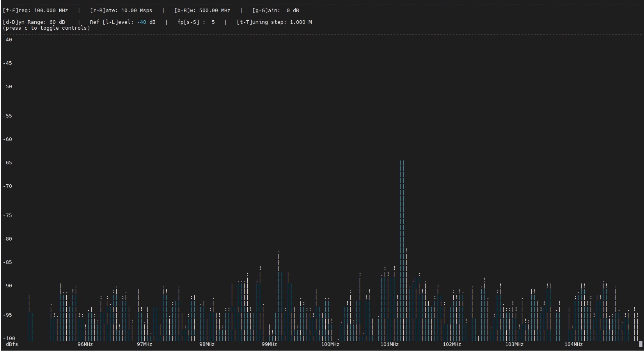Click the frequency value 100.000 MHz
The width and height of the screenshot is (644, 351).
pyautogui.click(x=51, y=11)
